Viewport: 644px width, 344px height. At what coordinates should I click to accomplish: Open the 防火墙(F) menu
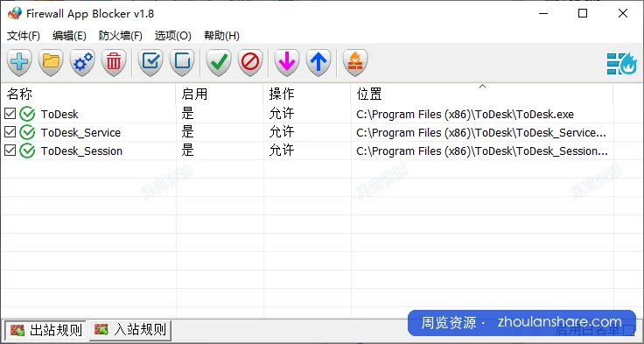click(x=121, y=36)
